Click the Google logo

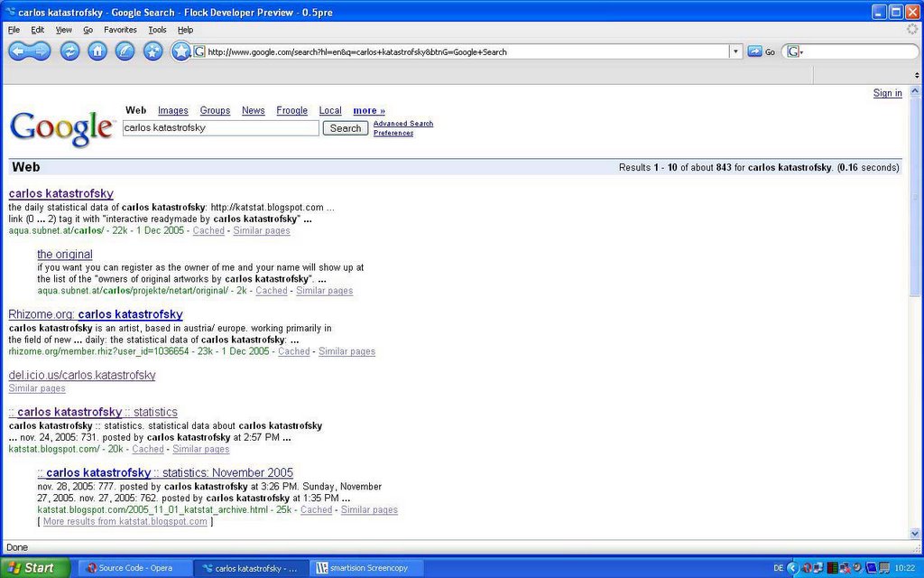click(x=62, y=128)
